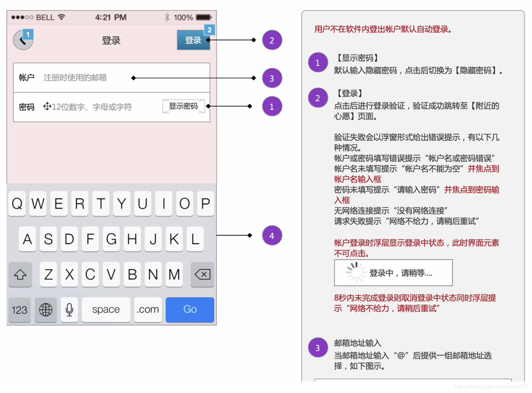Click the BELL carrier text

(45, 17)
